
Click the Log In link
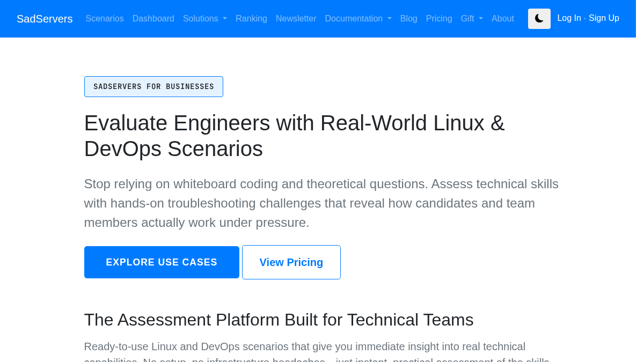tap(569, 18)
